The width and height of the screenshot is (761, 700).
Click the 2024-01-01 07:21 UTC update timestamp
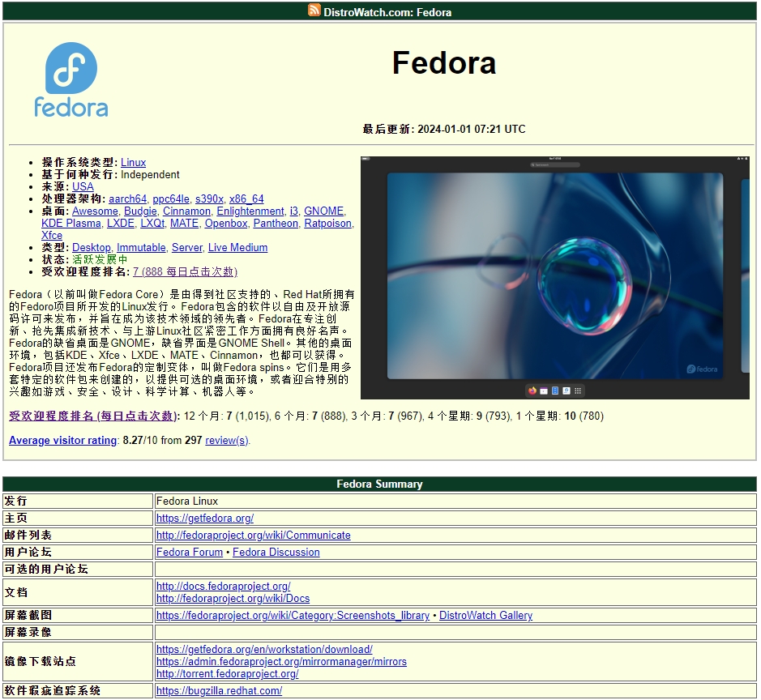(x=471, y=129)
